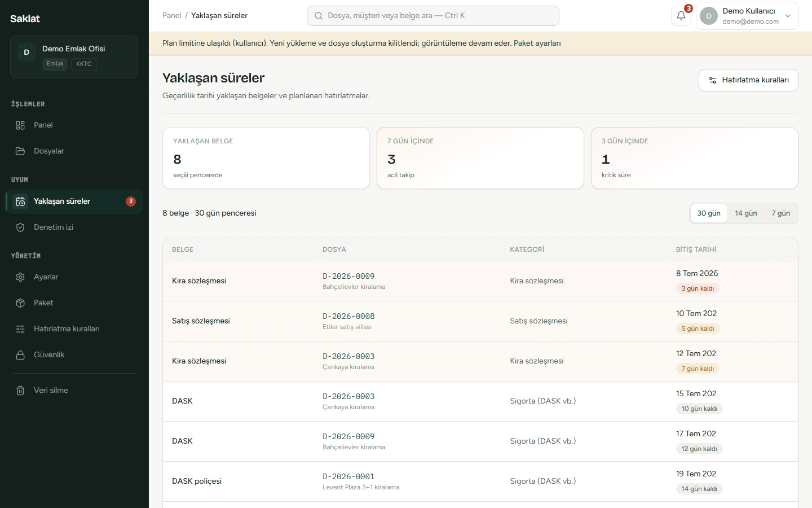The image size is (812, 508).
Task: Open the Ayarlar gear icon
Action: [20, 277]
